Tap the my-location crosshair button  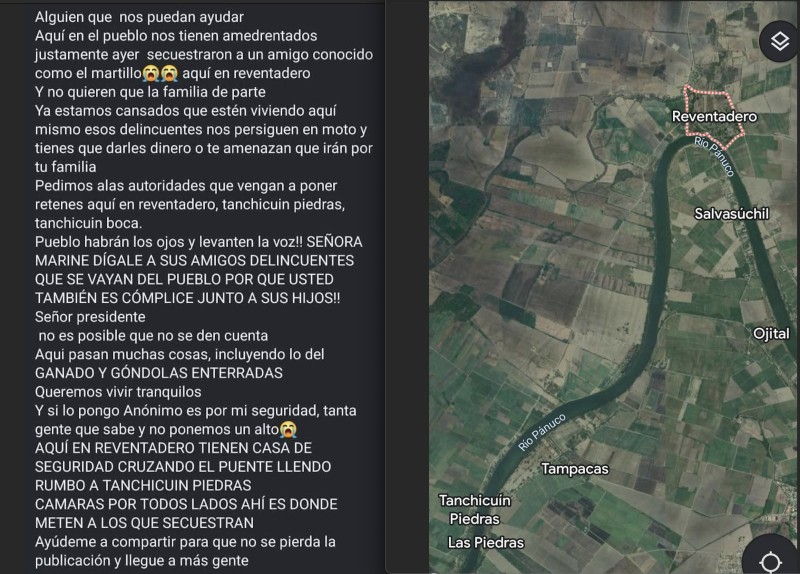tap(770, 560)
